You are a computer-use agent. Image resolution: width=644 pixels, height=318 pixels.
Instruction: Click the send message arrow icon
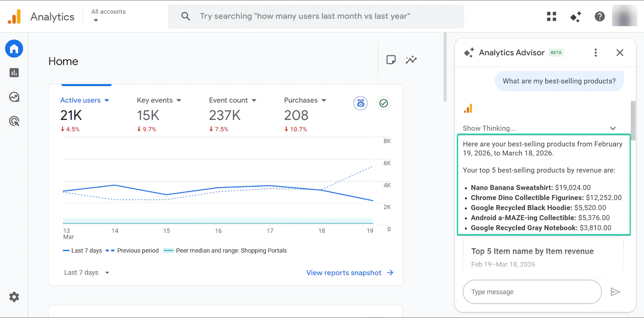(x=615, y=292)
